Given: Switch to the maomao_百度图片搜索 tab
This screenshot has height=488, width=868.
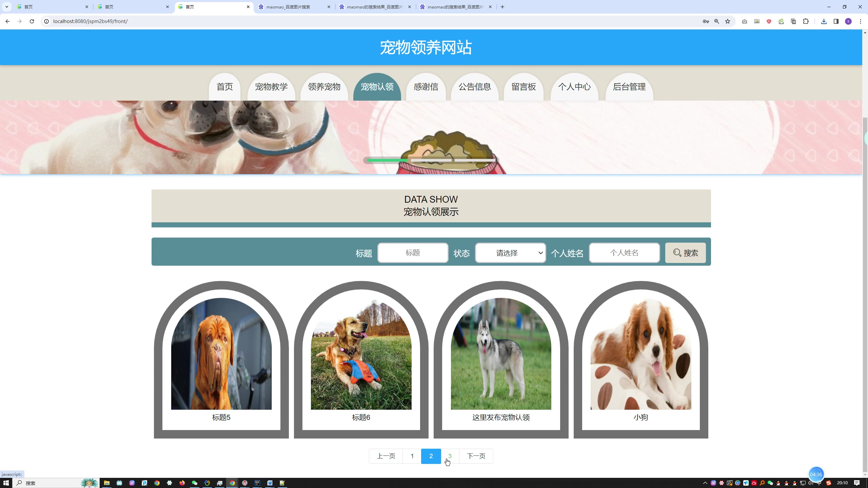Looking at the screenshot, I should pyautogui.click(x=294, y=7).
